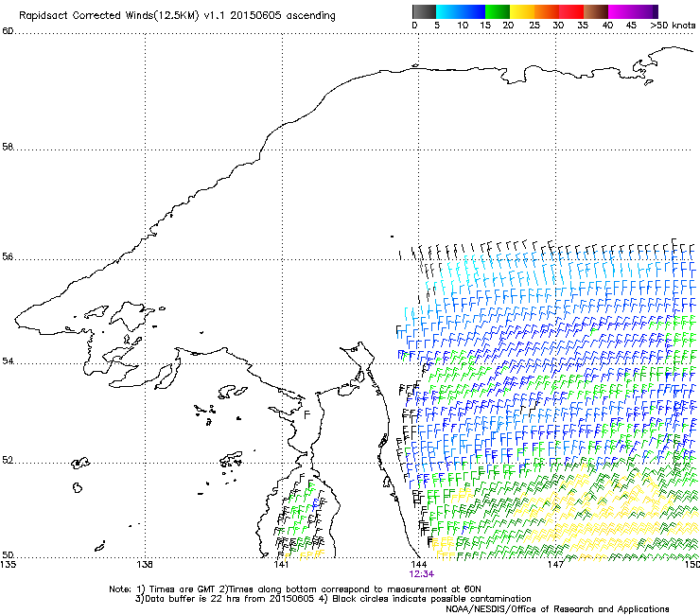700x615 pixels.
Task: Click the 'Note: 1) Times are GMT' line
Action: [295, 589]
